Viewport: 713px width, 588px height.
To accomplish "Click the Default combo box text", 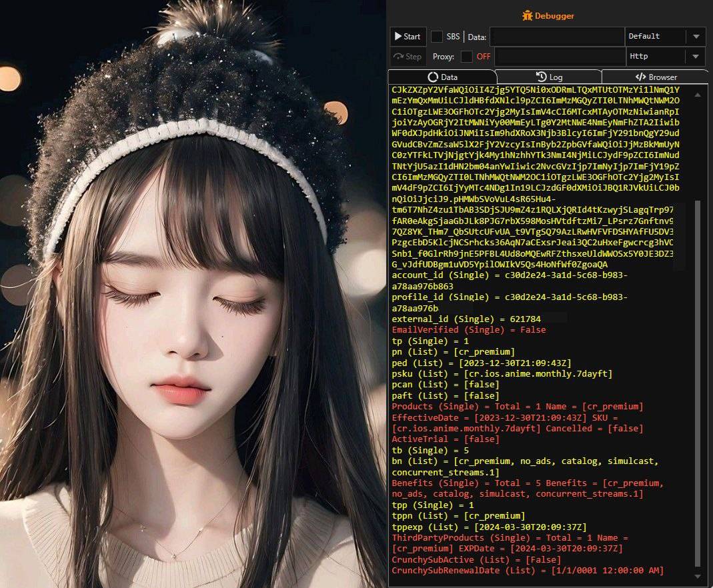I will click(x=654, y=37).
